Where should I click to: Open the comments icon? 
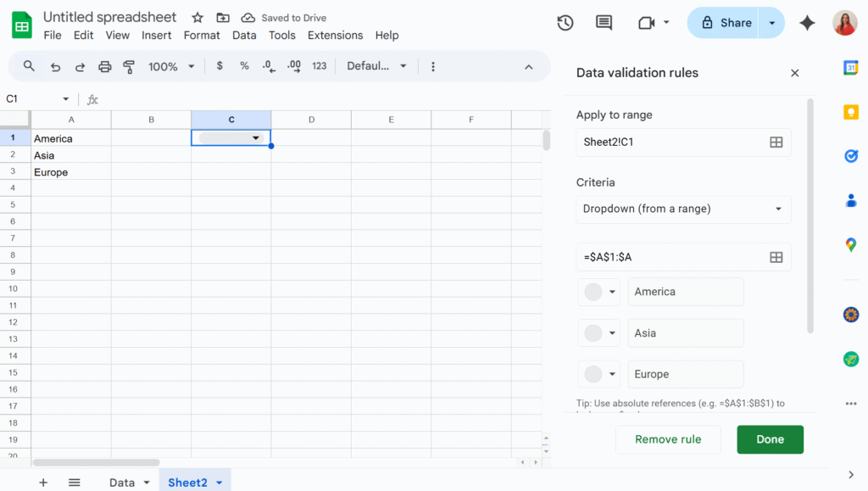point(604,23)
